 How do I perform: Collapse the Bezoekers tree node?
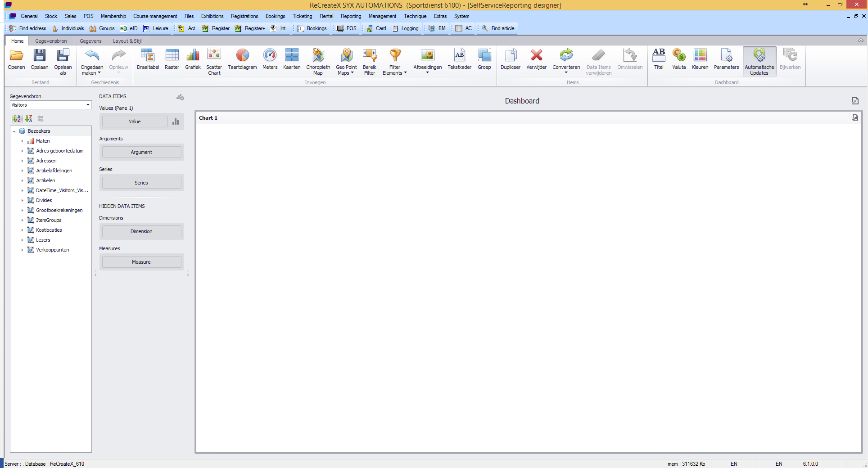tap(14, 131)
